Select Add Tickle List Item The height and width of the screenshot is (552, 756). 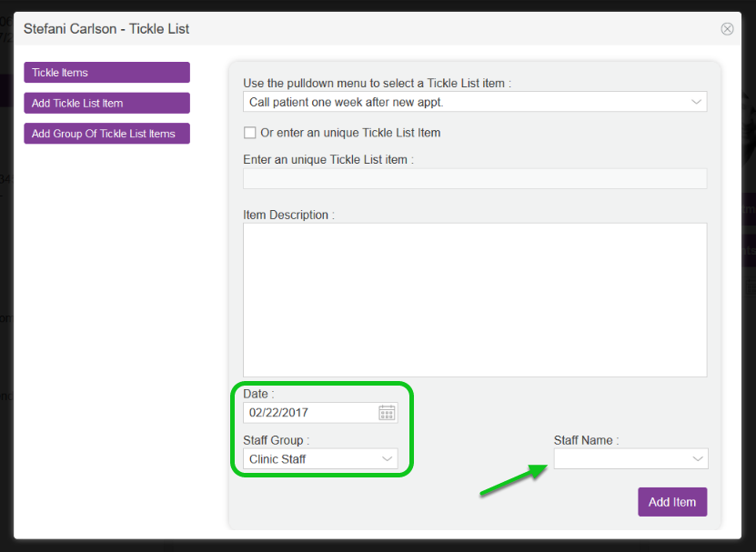coord(107,103)
